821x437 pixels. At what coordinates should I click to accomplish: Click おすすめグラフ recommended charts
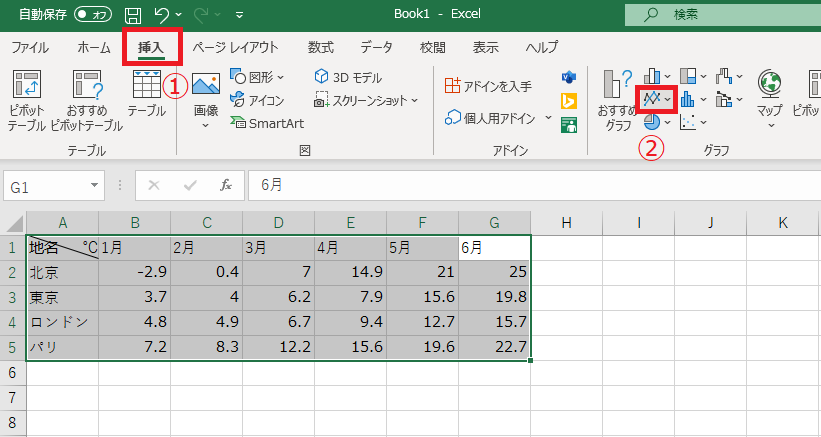click(x=618, y=100)
